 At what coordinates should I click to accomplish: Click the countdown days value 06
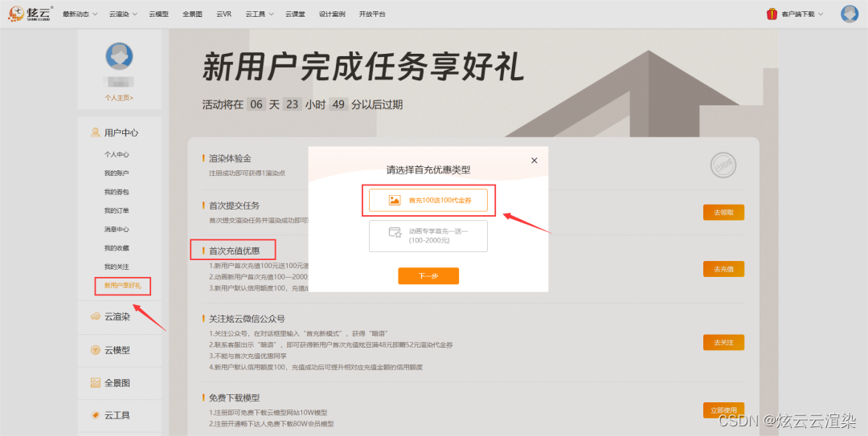click(x=256, y=104)
